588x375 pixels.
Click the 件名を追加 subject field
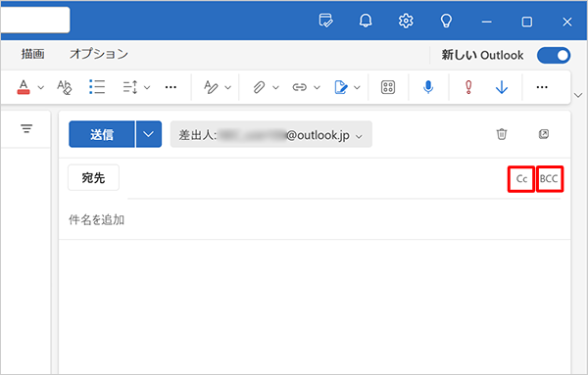315,220
